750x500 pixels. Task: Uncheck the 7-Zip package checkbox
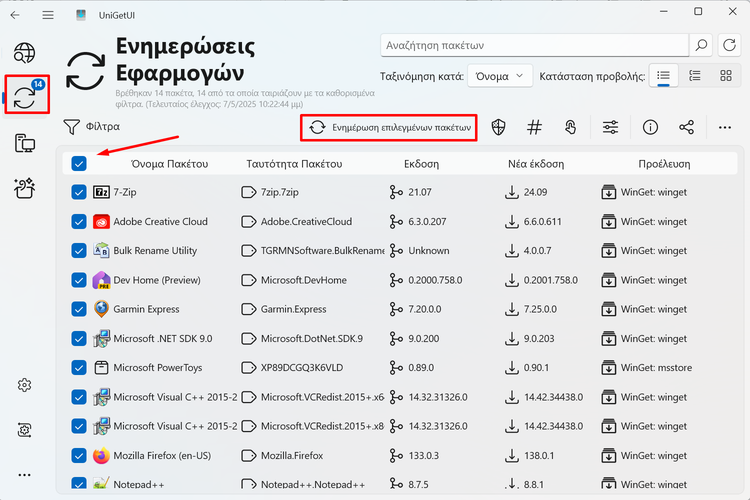click(79, 192)
